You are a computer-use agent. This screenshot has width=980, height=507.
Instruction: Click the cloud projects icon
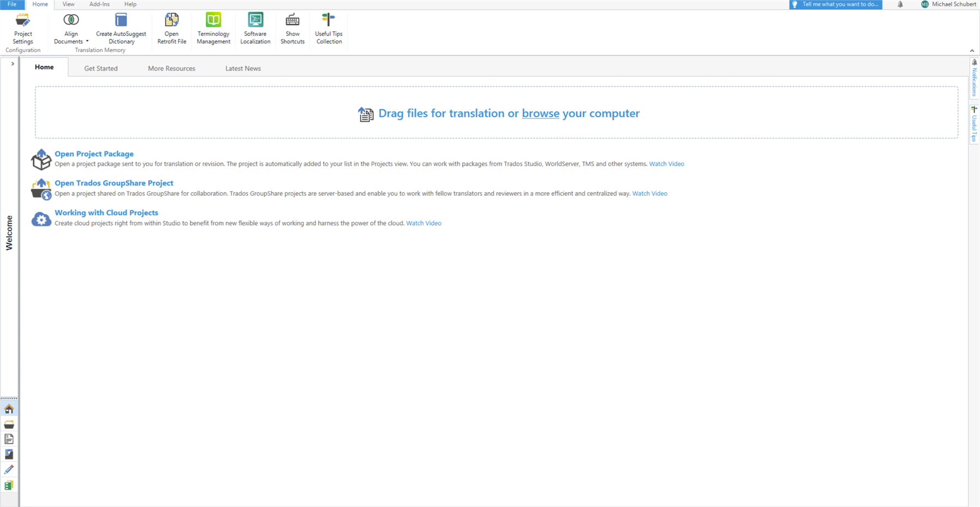[41, 219]
